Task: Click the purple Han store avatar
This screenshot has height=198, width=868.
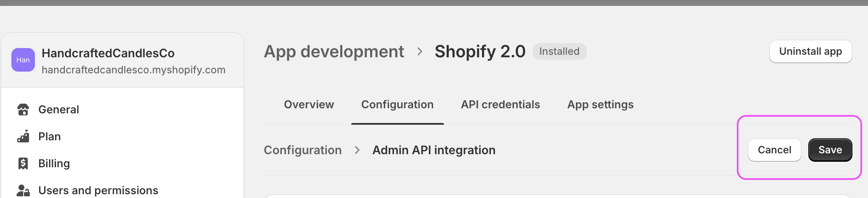Action: [23, 60]
